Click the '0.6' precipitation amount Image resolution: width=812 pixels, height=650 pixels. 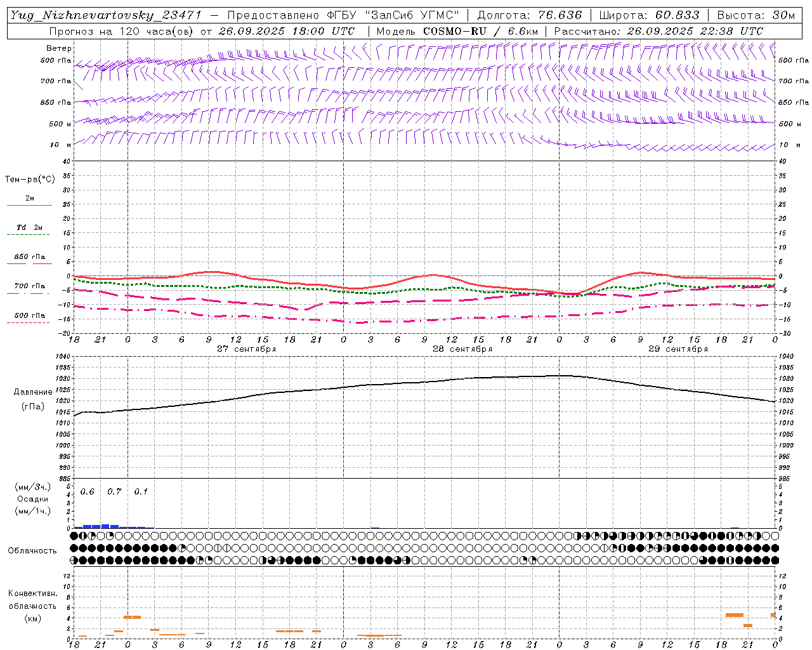[x=87, y=492]
